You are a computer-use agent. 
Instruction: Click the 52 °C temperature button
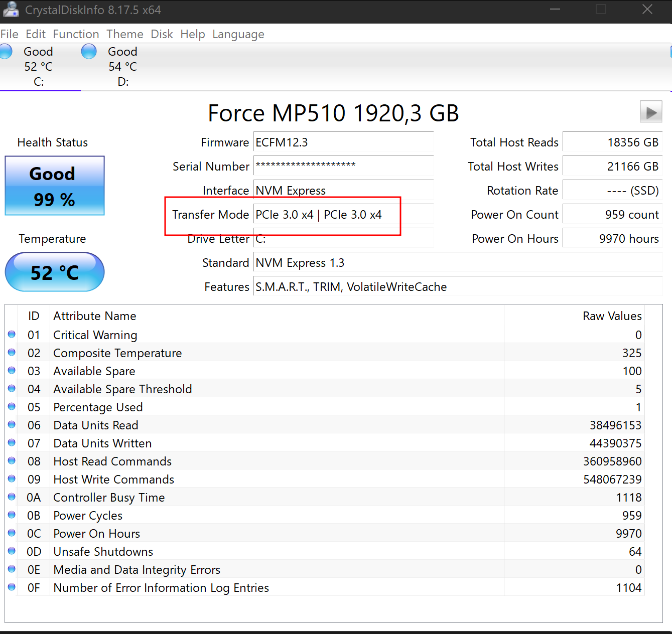point(55,272)
